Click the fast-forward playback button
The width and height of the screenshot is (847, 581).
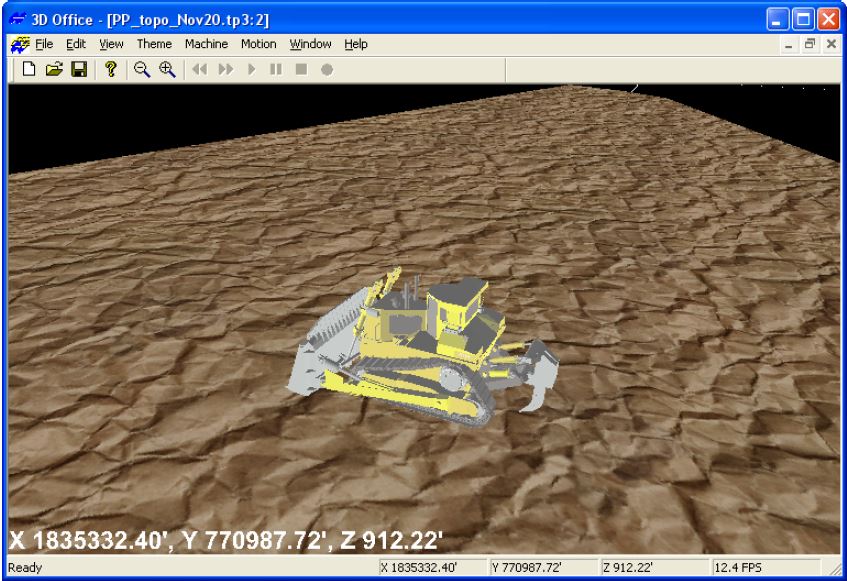click(x=226, y=69)
